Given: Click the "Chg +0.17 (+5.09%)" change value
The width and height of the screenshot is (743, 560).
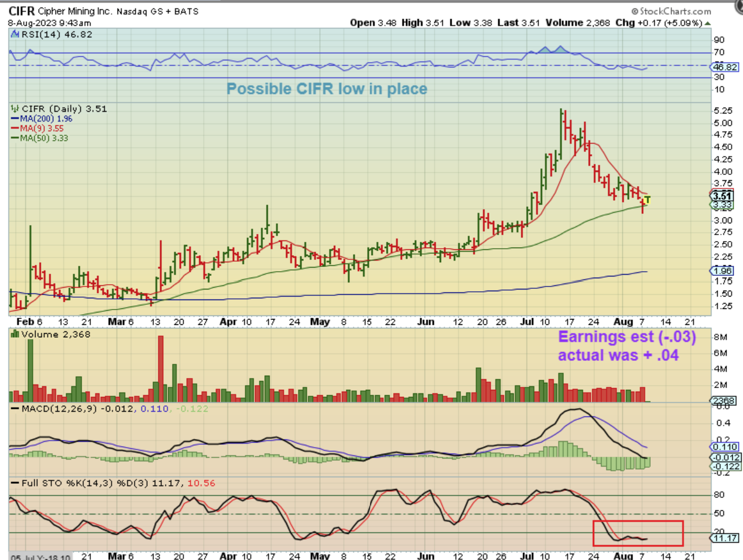Looking at the screenshot, I should coord(664,23).
